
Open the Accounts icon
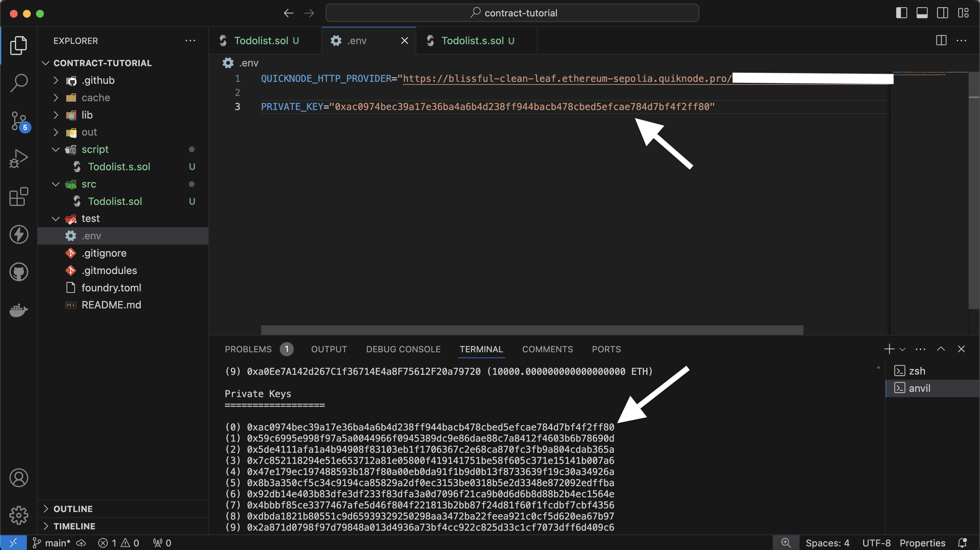[x=19, y=478]
